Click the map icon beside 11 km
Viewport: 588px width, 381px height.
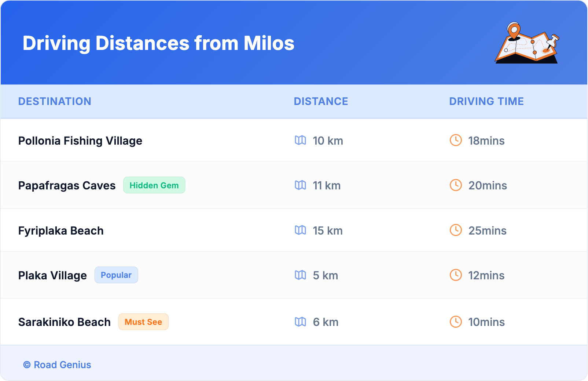300,185
